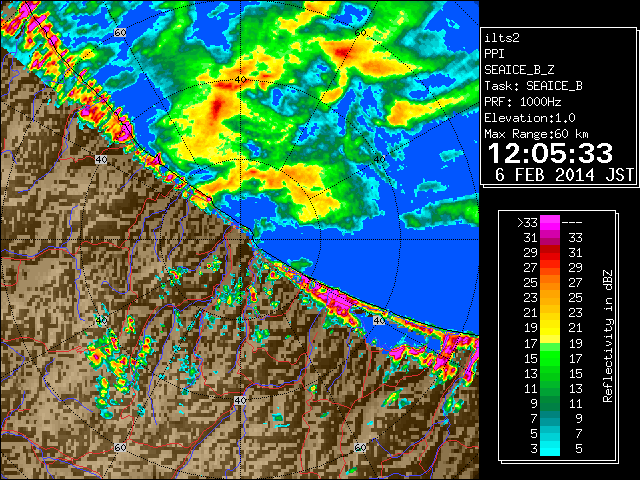The width and height of the screenshot is (640, 480).
Task: Click the '60' range label in the upper-right sea area
Action: click(x=360, y=32)
